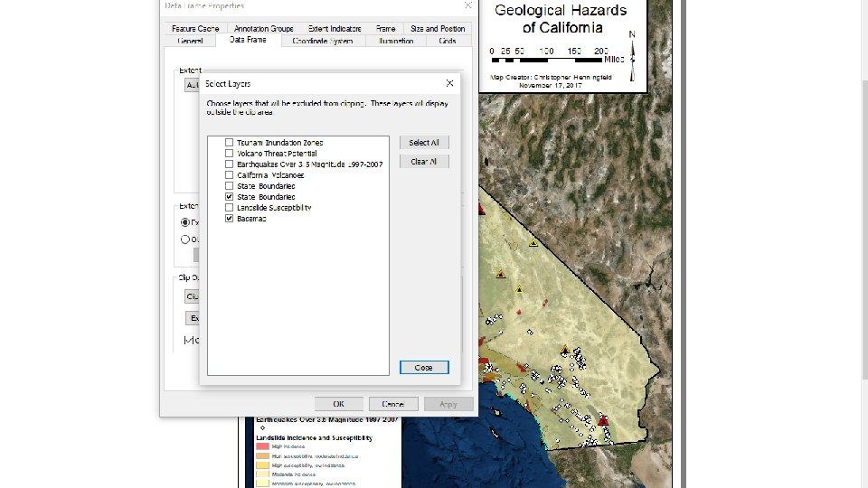Image resolution: width=868 pixels, height=488 pixels.
Task: Check Earthquakes Over 3.5 Magnitude layer
Action: tap(229, 164)
